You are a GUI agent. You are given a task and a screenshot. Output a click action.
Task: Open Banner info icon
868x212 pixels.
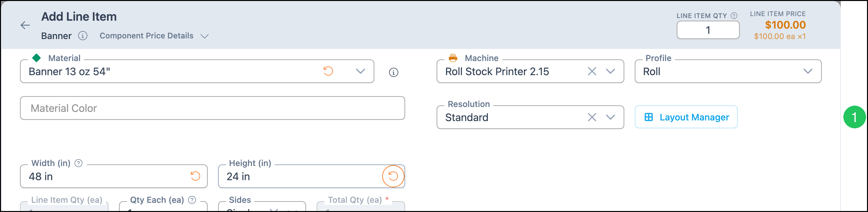click(83, 36)
